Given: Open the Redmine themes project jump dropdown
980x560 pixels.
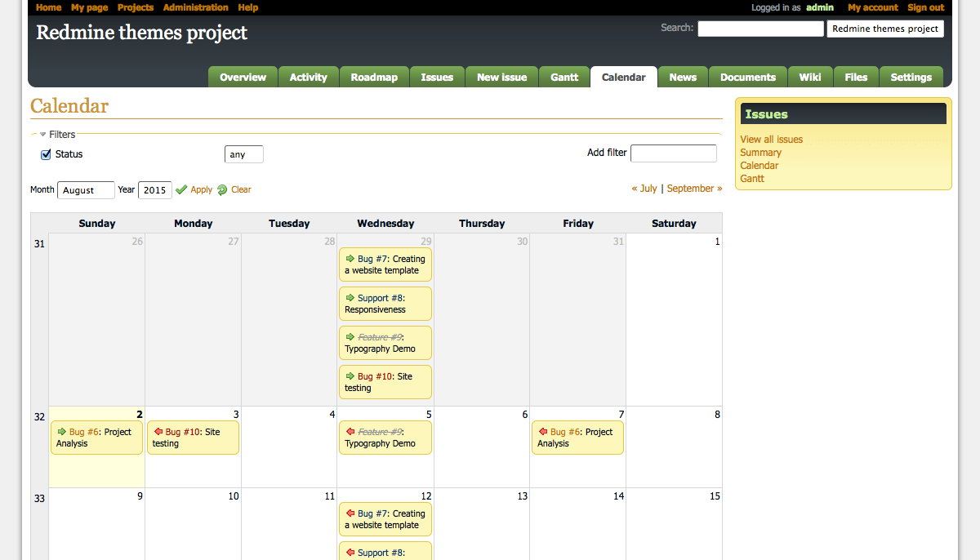Looking at the screenshot, I should (x=885, y=29).
